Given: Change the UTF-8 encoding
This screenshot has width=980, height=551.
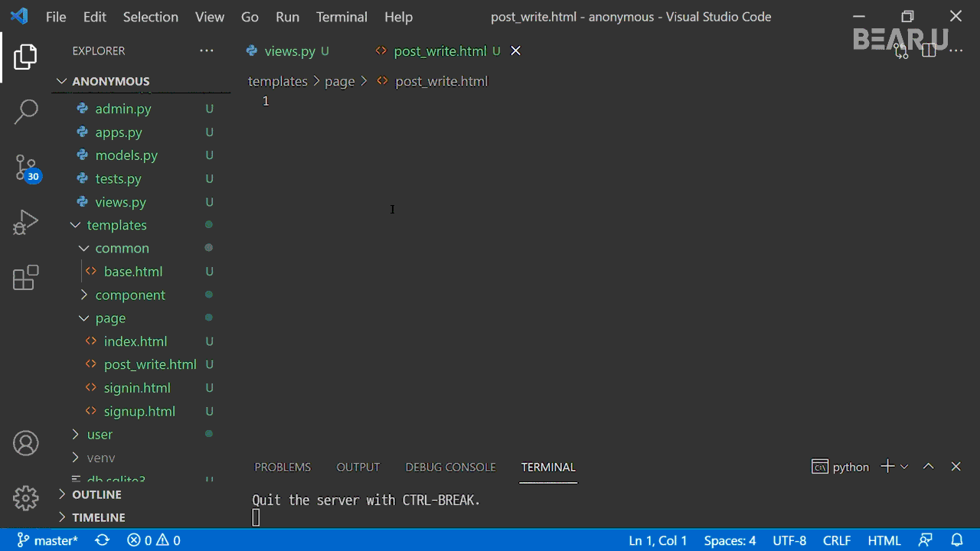Looking at the screenshot, I should pyautogui.click(x=789, y=540).
